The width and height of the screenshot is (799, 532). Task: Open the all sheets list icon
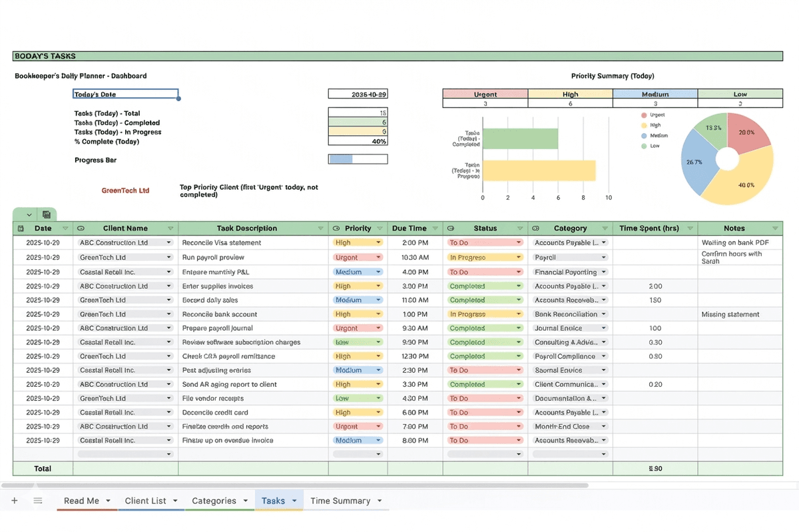[x=38, y=501]
